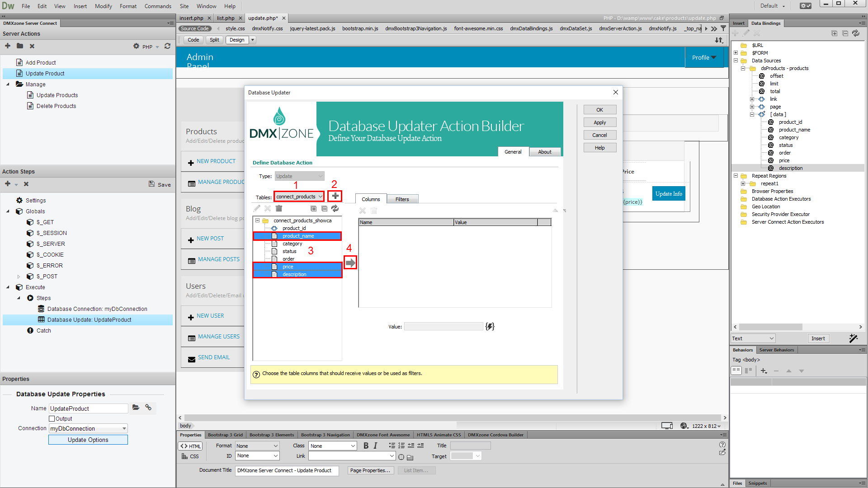The image size is (868, 488).
Task: Collapse all nodes in the table tree
Action: 324,208
